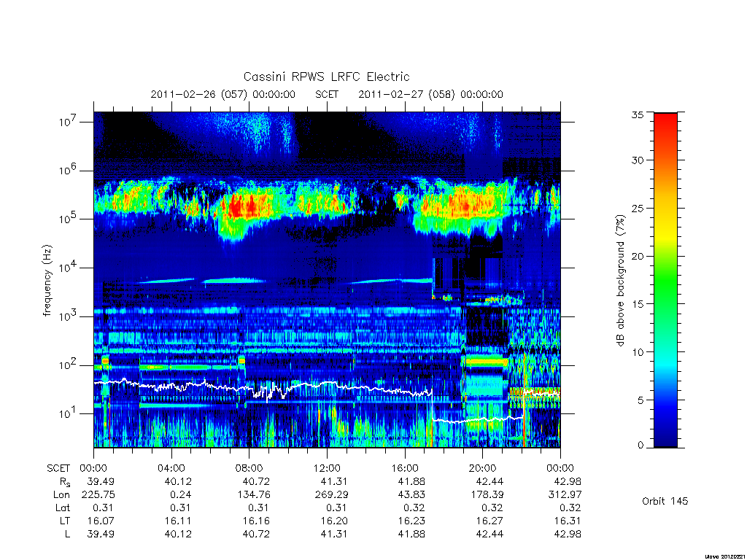Screen dimensions: 747x560
Task: Click 40.72 in the Rs row
Action: coord(256,482)
